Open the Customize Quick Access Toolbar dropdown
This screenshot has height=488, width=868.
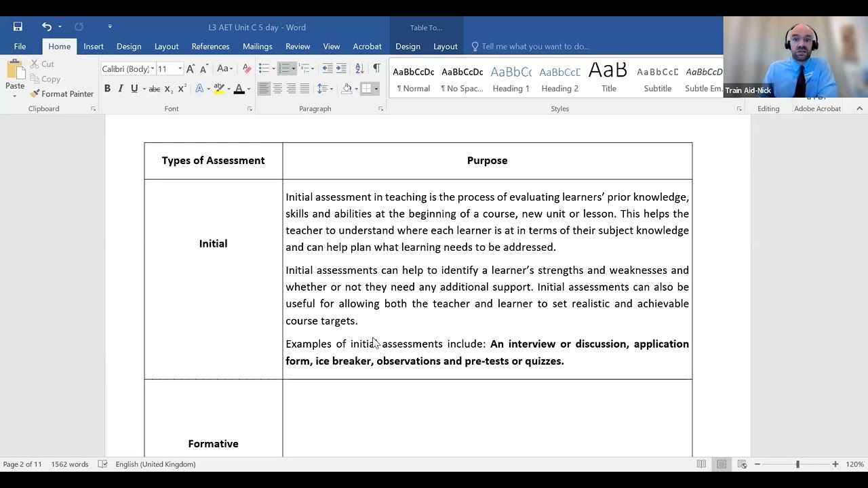[109, 27]
